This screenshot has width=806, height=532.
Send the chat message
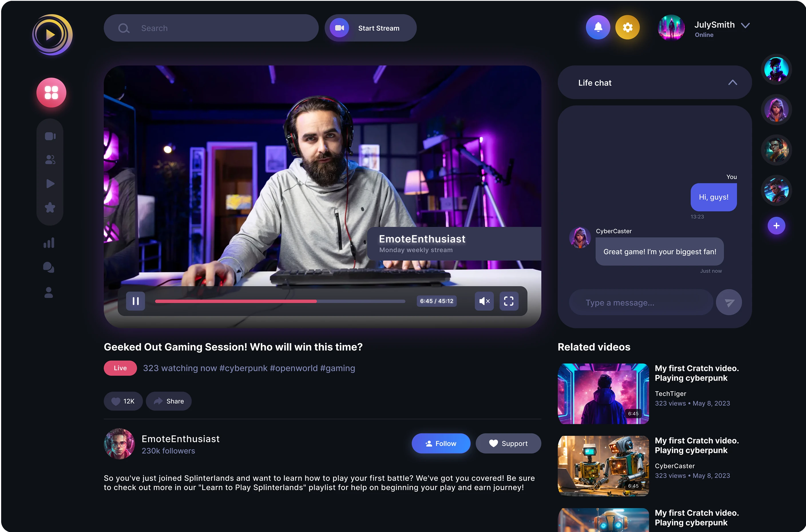click(728, 302)
